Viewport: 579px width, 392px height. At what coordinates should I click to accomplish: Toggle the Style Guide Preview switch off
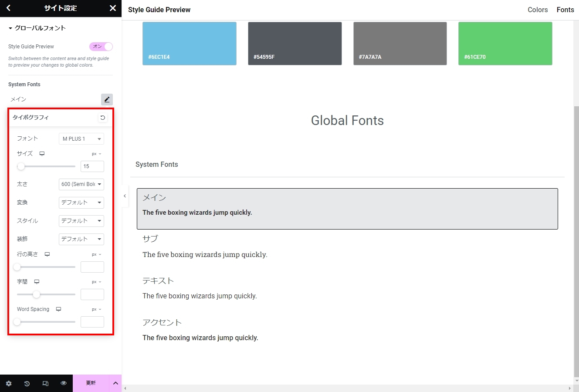point(101,47)
